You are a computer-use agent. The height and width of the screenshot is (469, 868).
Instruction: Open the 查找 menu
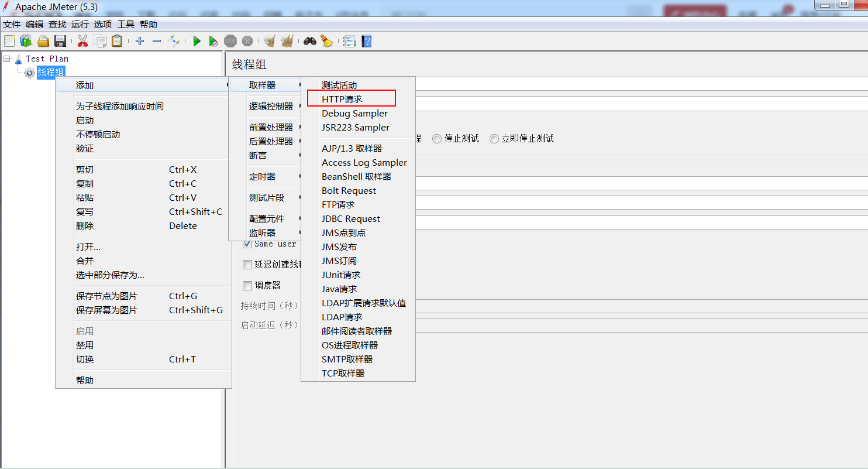57,25
